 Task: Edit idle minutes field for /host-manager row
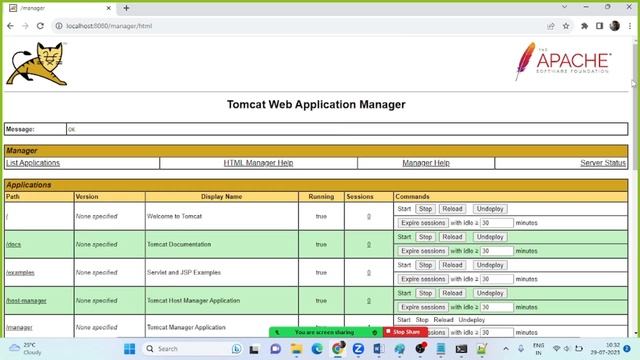[497, 307]
